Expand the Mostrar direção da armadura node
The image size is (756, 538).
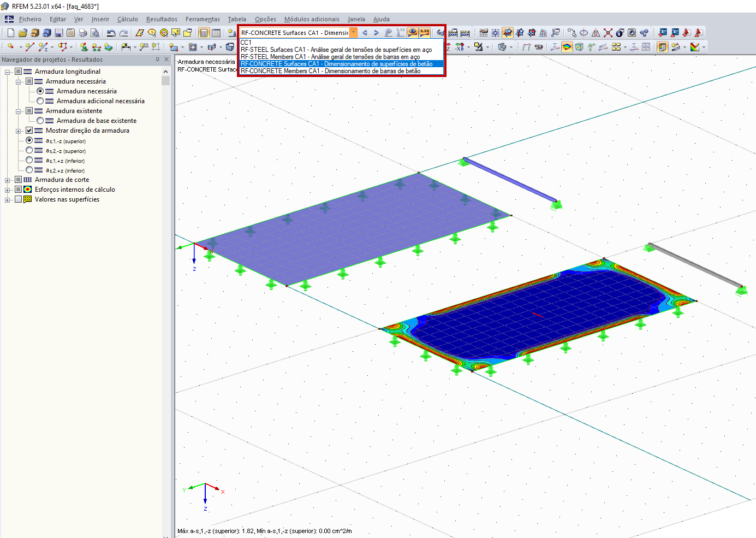[19, 131]
